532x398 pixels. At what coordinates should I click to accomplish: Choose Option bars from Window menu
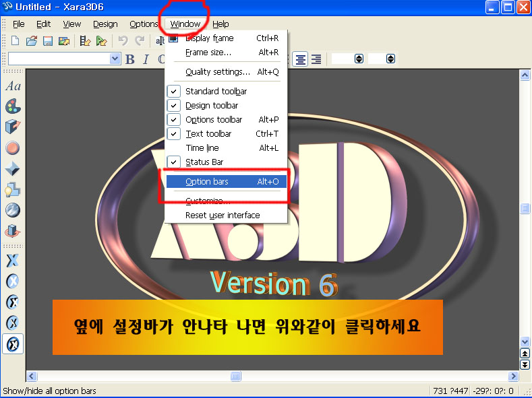point(226,182)
